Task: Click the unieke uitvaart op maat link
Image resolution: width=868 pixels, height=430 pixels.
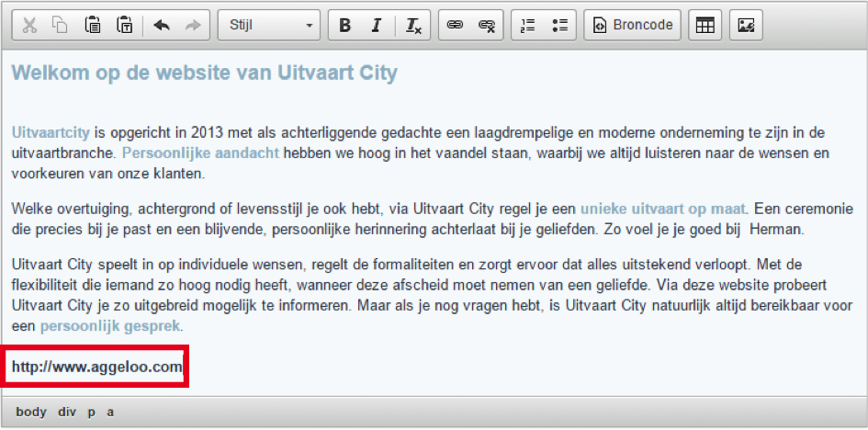Action: tap(664, 209)
